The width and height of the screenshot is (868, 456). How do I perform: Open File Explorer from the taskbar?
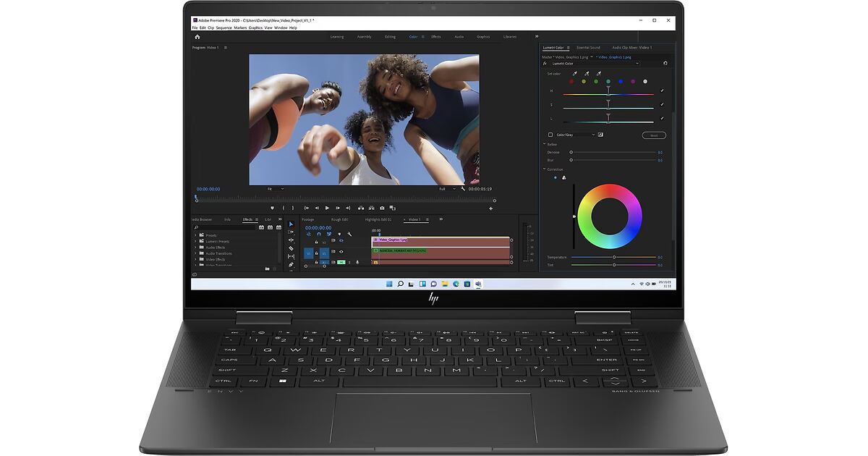445,284
